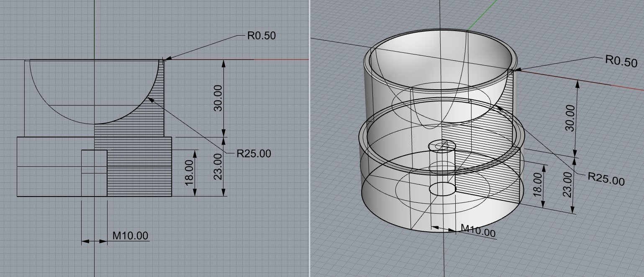644x277 pixels.
Task: Select the M10.00 dimension in the front view
Action: 130,236
